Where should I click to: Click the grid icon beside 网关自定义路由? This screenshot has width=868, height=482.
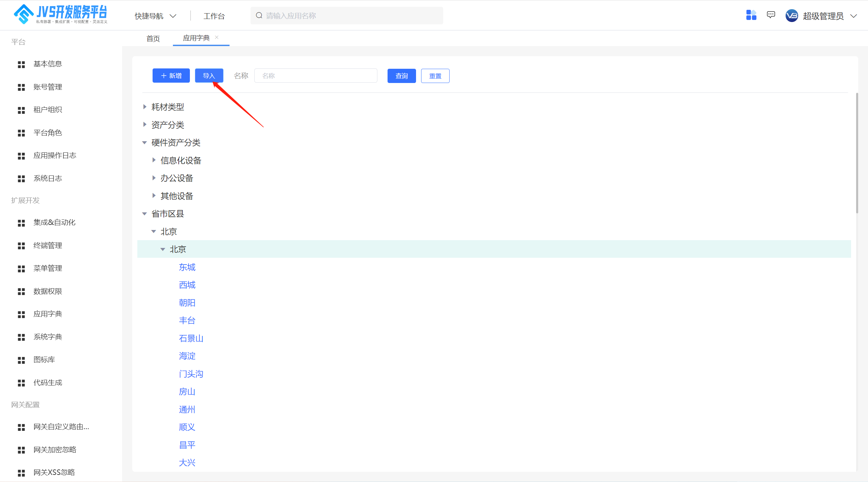[x=21, y=427]
